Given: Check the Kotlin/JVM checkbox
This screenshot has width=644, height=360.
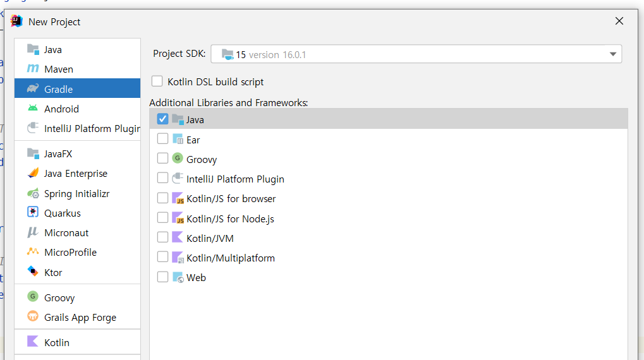Looking at the screenshot, I should [162, 237].
